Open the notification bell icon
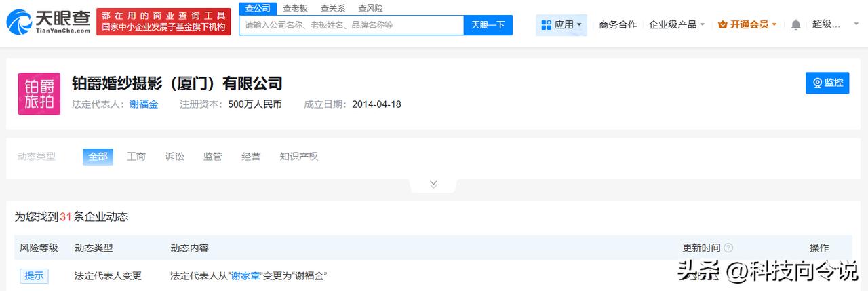 pos(795,24)
